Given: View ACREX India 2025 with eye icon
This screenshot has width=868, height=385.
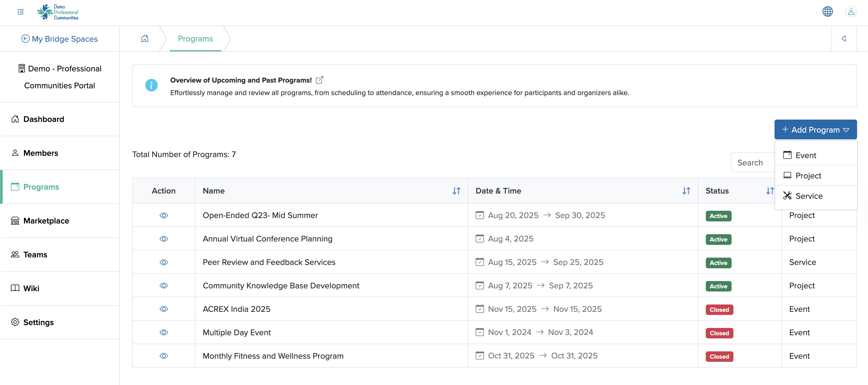Looking at the screenshot, I should click(x=164, y=309).
